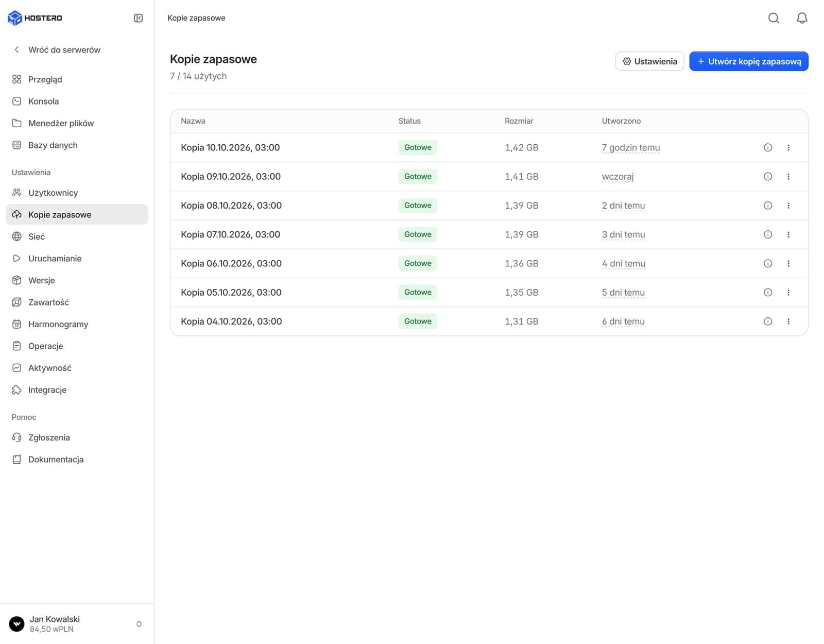
Task: Collapse the sidebar with the panel icon
Action: point(138,18)
